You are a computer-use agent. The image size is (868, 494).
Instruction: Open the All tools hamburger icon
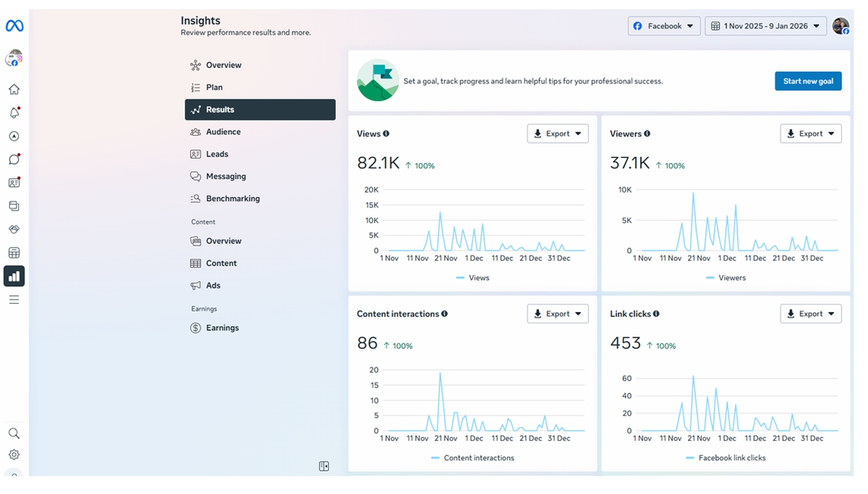point(14,300)
